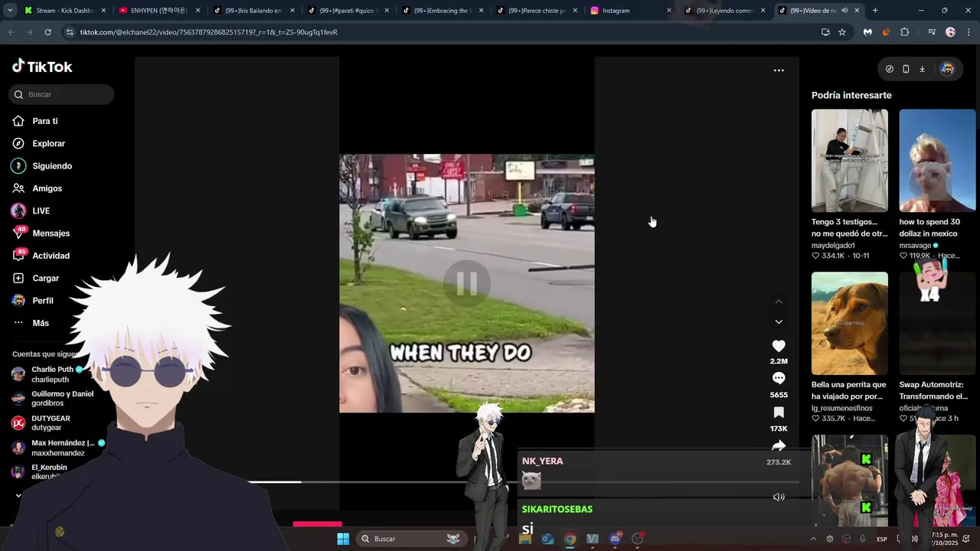Click the browser address bar URL

coord(208,32)
